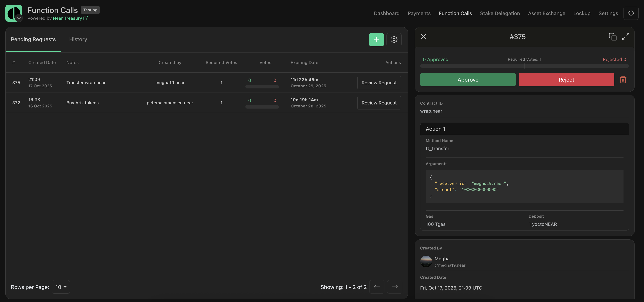Delete request #375 via trash icon
The image size is (644, 302).
pos(623,80)
